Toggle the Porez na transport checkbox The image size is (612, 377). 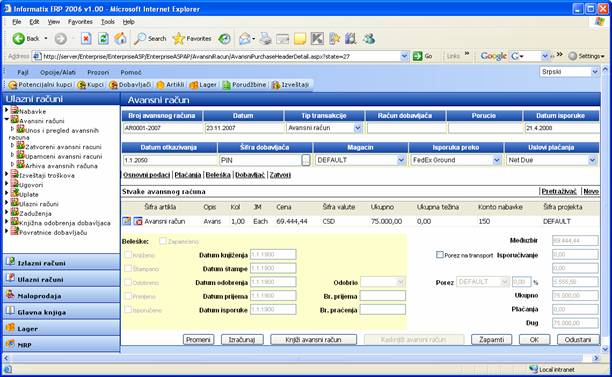[x=440, y=255]
